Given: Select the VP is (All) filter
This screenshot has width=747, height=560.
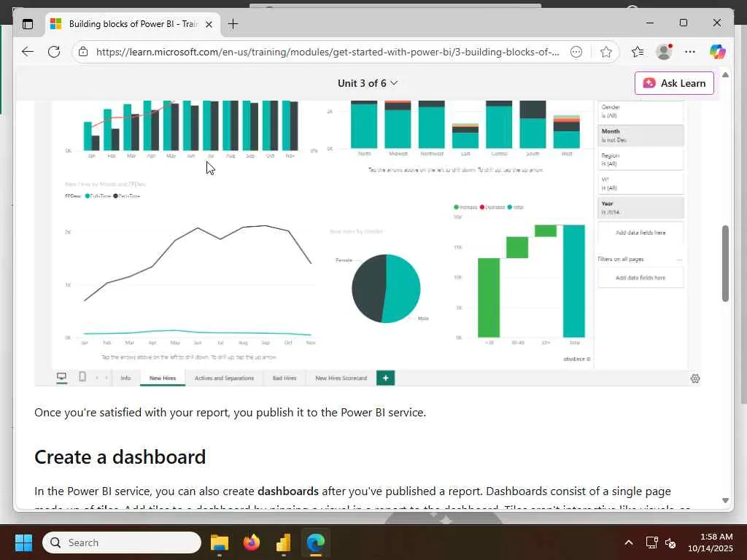Looking at the screenshot, I should (x=640, y=183).
